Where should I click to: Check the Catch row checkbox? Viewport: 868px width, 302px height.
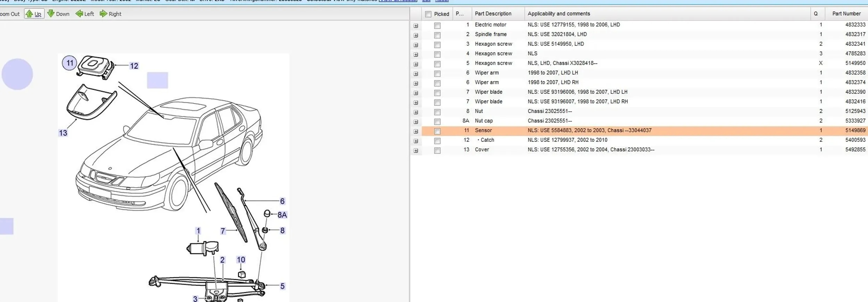tap(437, 141)
